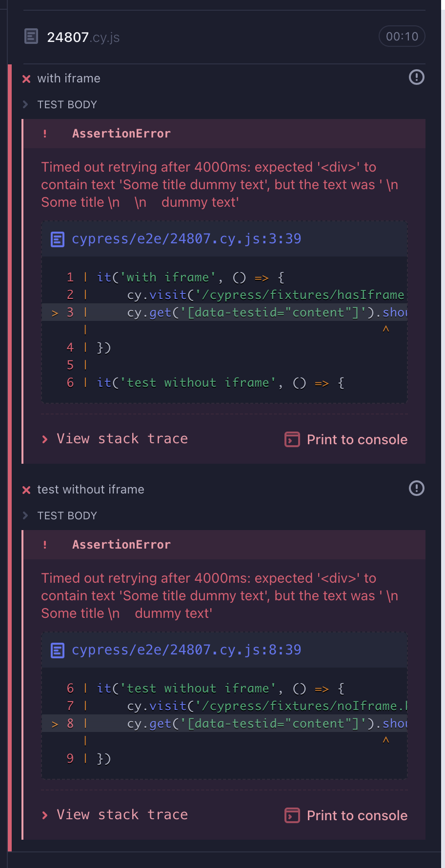Click the console icon next to second 'Print to console'
445x868 pixels.
(291, 815)
